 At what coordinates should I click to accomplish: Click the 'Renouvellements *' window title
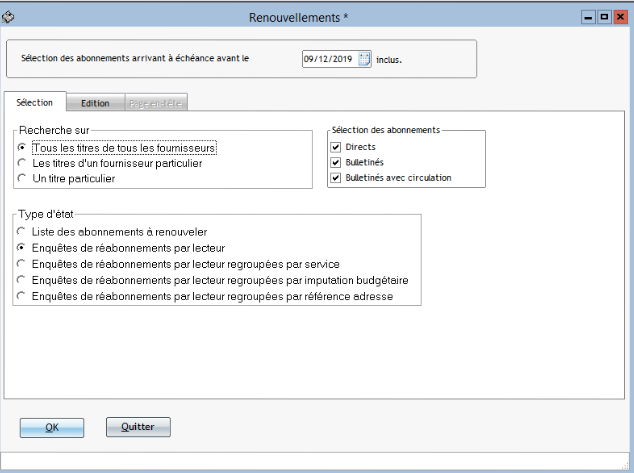(x=298, y=18)
